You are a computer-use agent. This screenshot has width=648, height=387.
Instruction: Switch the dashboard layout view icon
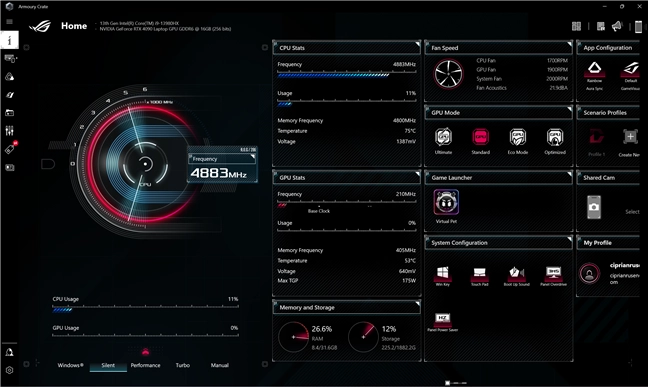click(x=576, y=26)
